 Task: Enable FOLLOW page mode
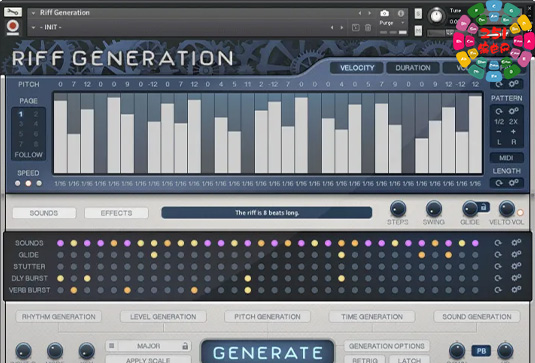[29, 155]
